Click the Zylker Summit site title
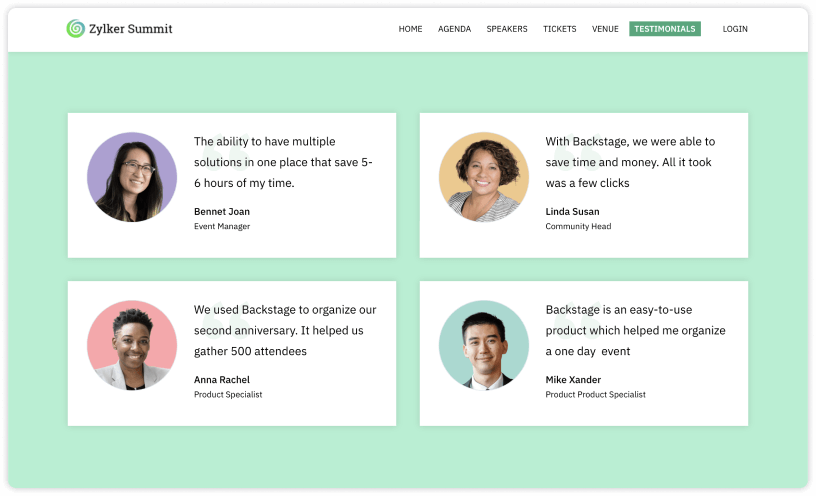The width and height of the screenshot is (816, 496). click(131, 29)
